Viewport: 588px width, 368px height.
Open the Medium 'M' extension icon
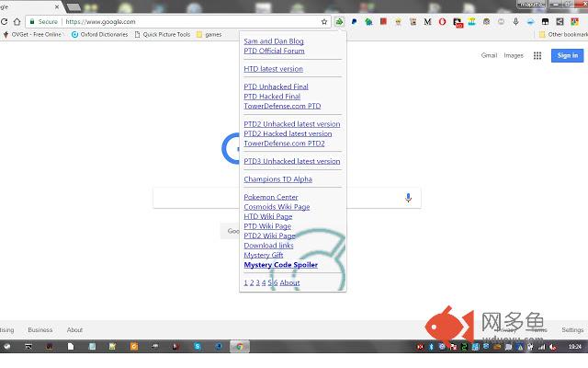click(x=427, y=22)
